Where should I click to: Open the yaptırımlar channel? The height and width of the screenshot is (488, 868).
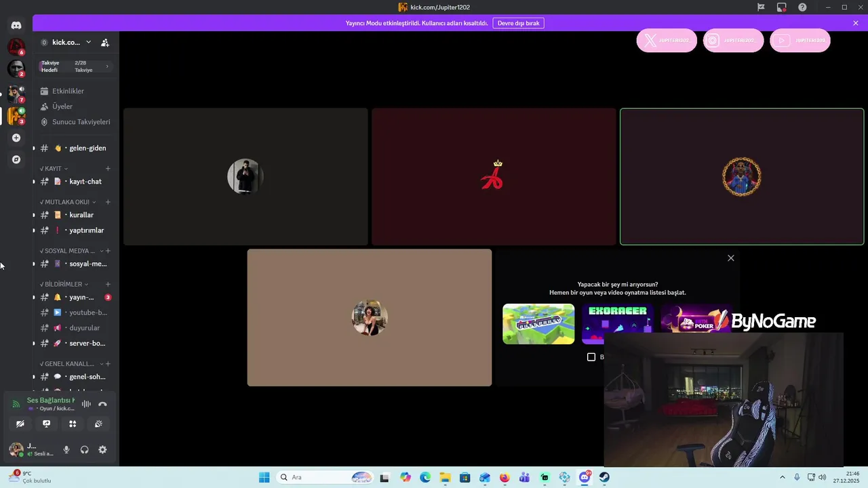75,230
